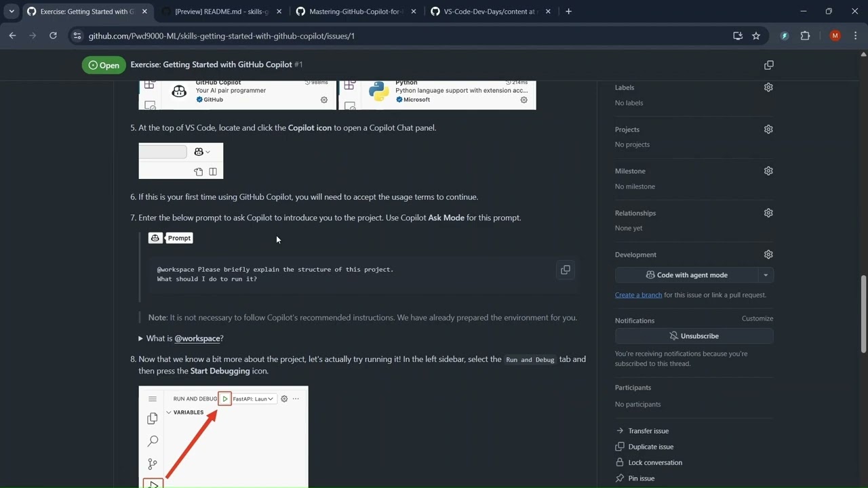Open the Relationships gear settings
The image size is (868, 488).
(x=768, y=213)
